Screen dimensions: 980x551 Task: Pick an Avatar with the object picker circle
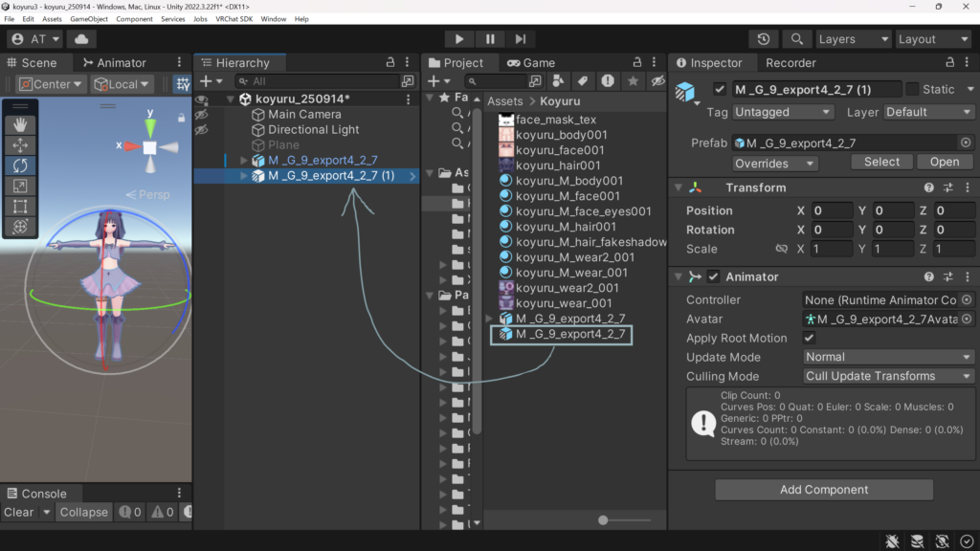pos(967,320)
